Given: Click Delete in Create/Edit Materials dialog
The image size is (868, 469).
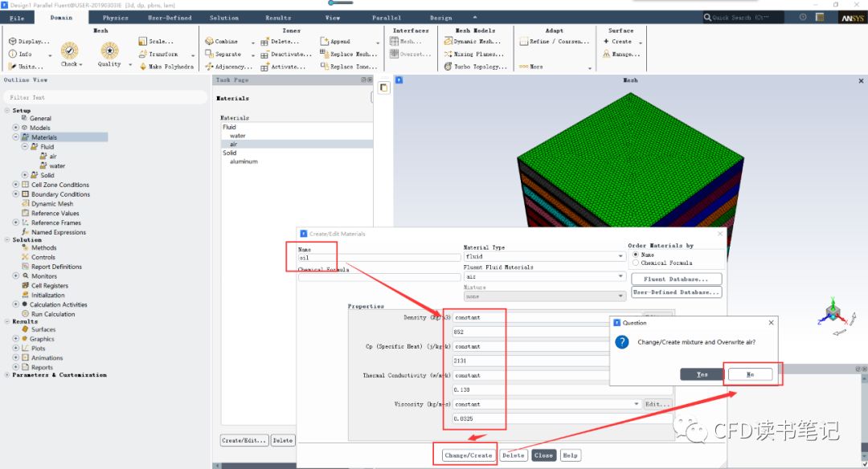Looking at the screenshot, I should click(x=513, y=455).
